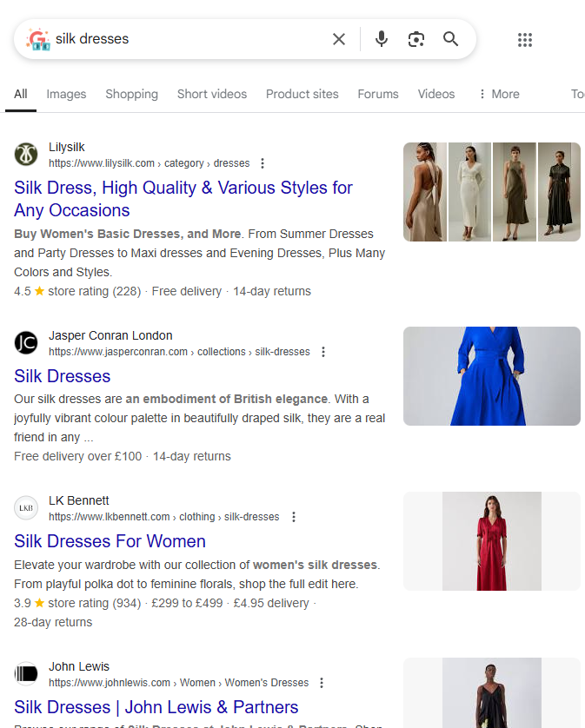
Task: Open Silk Dress High Quality Lilysilk link
Action: pyautogui.click(x=183, y=199)
